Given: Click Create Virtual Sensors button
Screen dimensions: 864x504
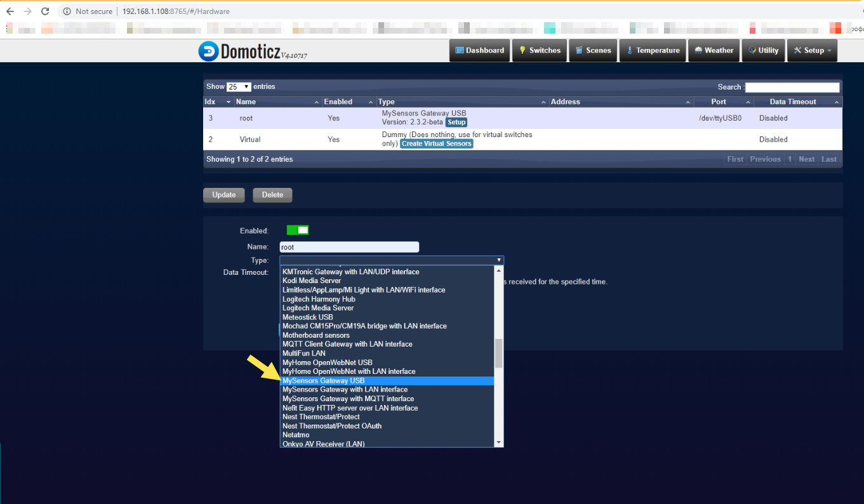Looking at the screenshot, I should point(437,144).
